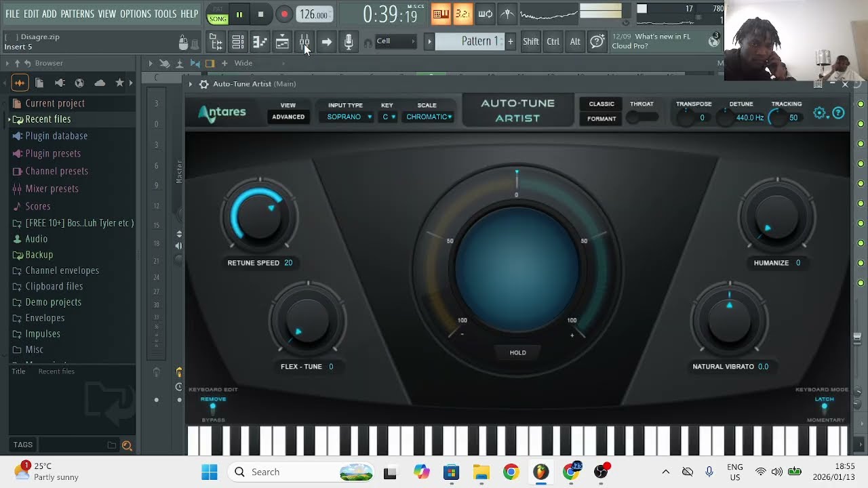Toggle the 3.2.1 countdown before recording icon
Screen dimensions: 868x488
[462, 14]
